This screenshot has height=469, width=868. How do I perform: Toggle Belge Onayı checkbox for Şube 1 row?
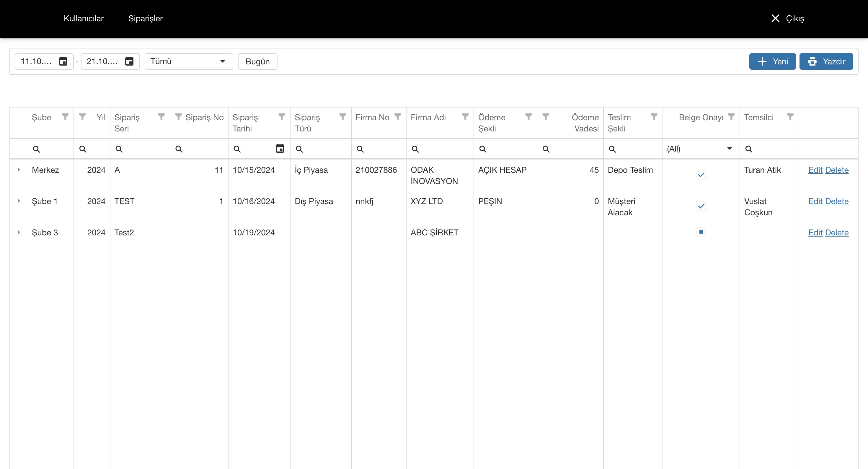point(701,206)
